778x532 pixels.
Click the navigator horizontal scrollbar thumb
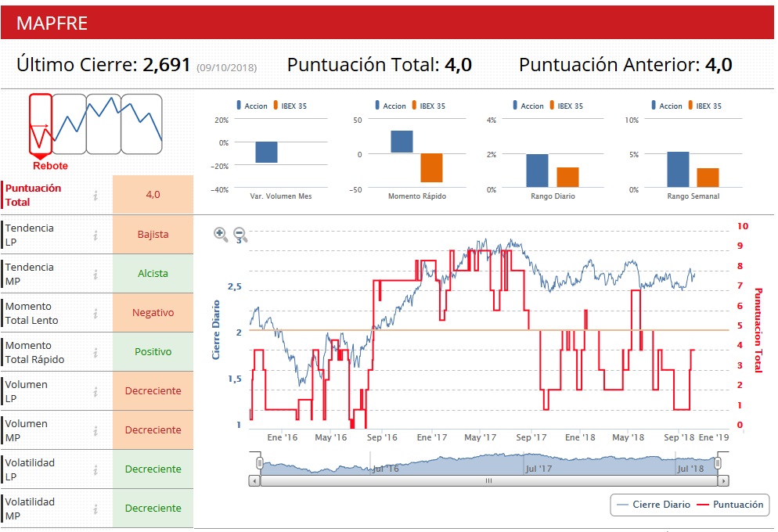[x=488, y=480]
